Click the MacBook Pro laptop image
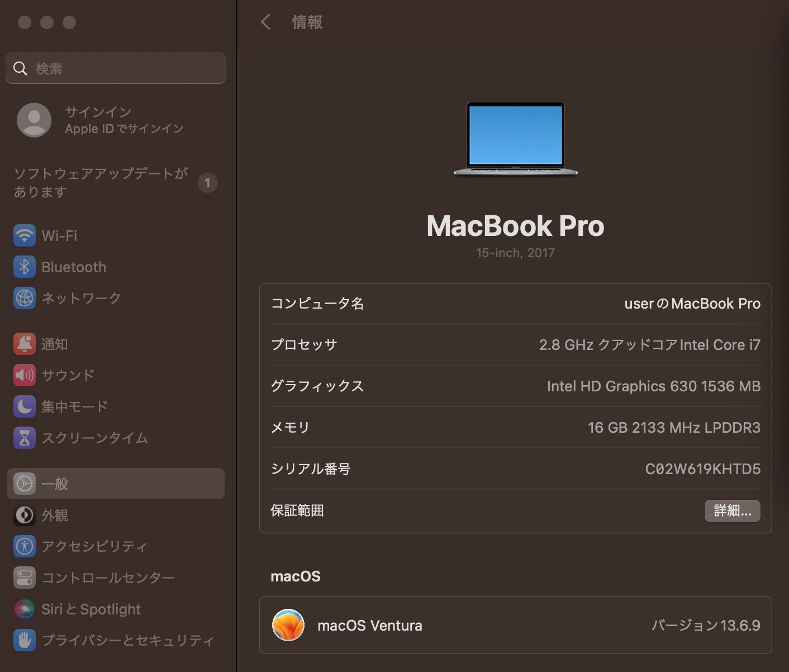The width and height of the screenshot is (789, 672). [515, 139]
